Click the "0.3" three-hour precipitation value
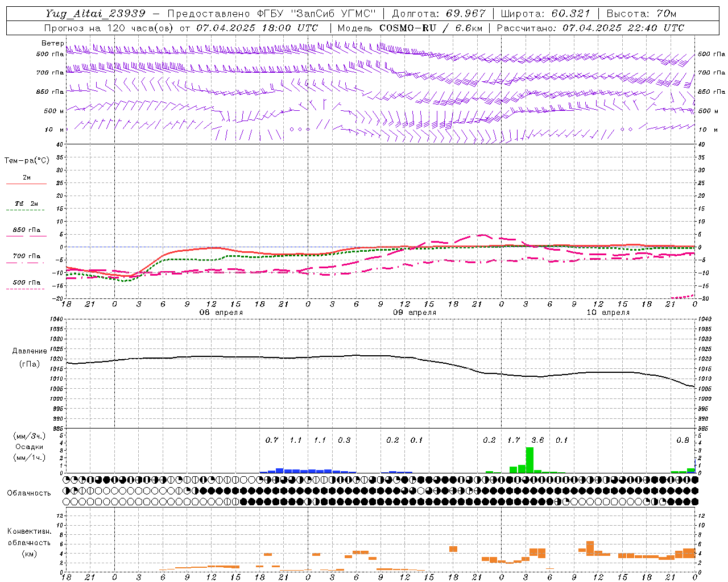 point(344,440)
